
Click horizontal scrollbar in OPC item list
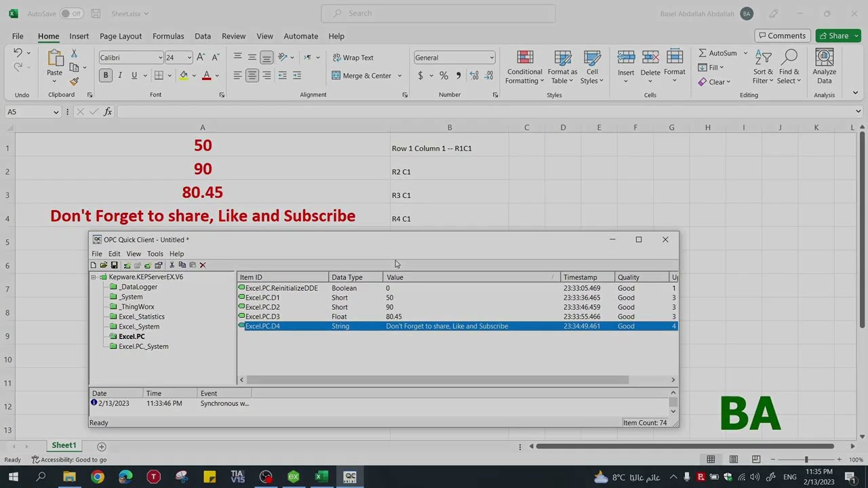tap(438, 380)
